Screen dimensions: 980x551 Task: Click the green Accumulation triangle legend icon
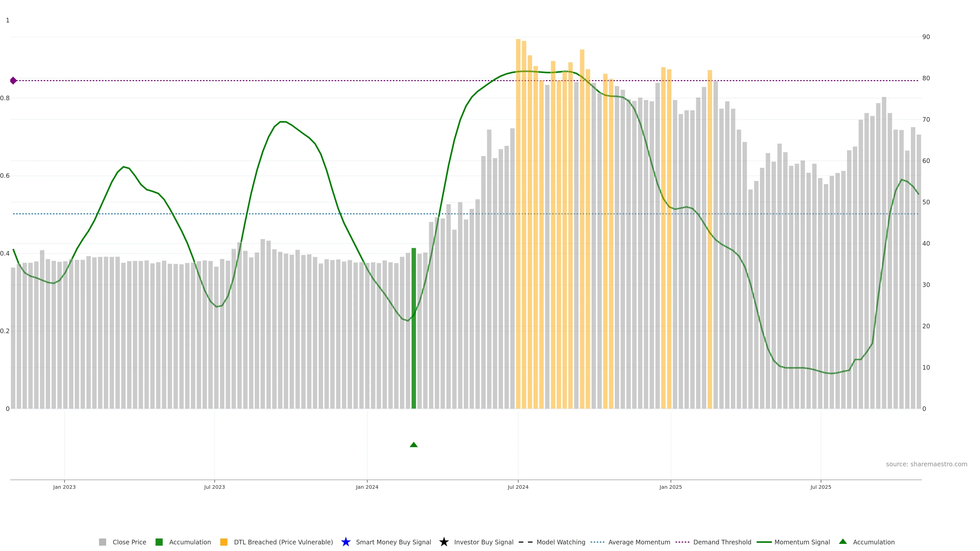843,542
